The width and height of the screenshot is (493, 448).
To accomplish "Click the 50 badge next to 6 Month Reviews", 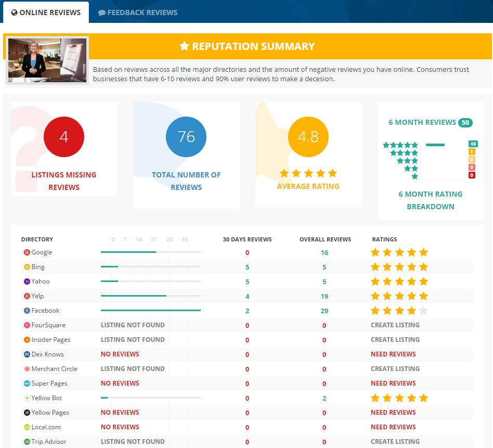I will (465, 122).
